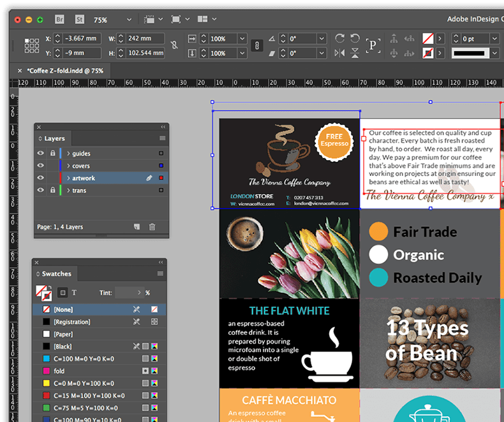Viewport: 504px width, 422px height.
Task: Expand the stroke swatch options arrow
Action: coord(440,53)
